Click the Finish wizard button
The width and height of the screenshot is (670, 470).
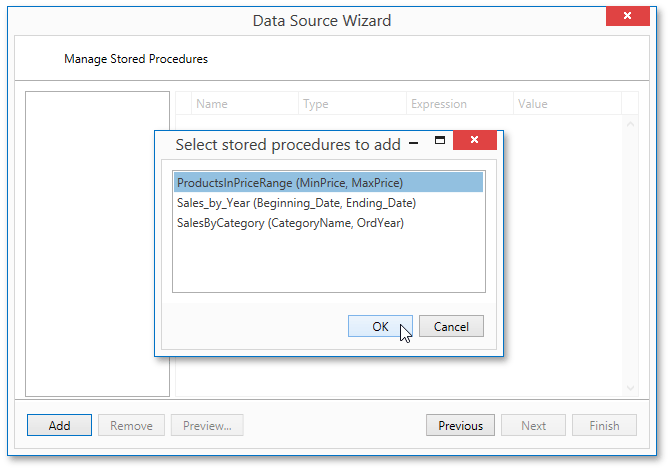point(604,426)
